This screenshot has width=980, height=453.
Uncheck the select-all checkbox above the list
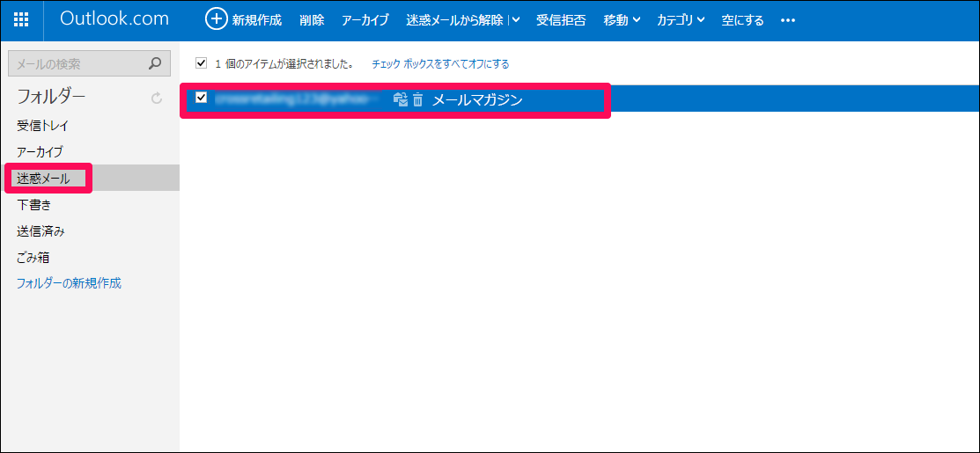(202, 63)
